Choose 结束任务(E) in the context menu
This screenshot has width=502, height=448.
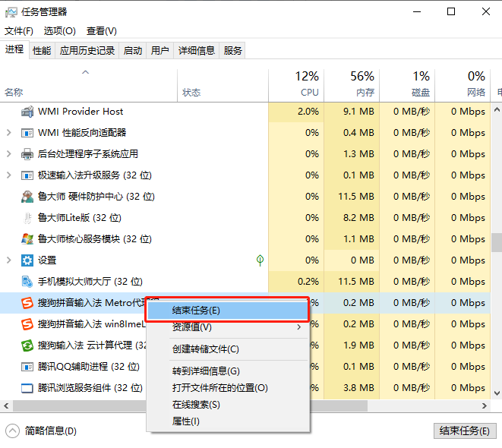click(227, 311)
